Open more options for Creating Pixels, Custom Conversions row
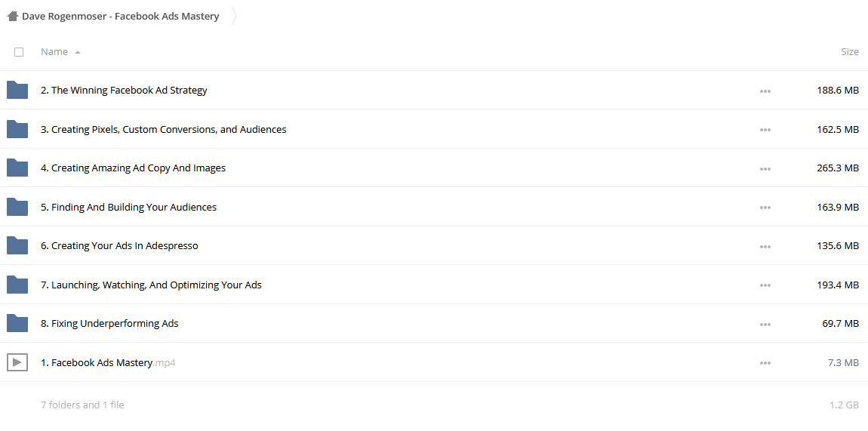This screenshot has height=431, width=868. tap(765, 130)
